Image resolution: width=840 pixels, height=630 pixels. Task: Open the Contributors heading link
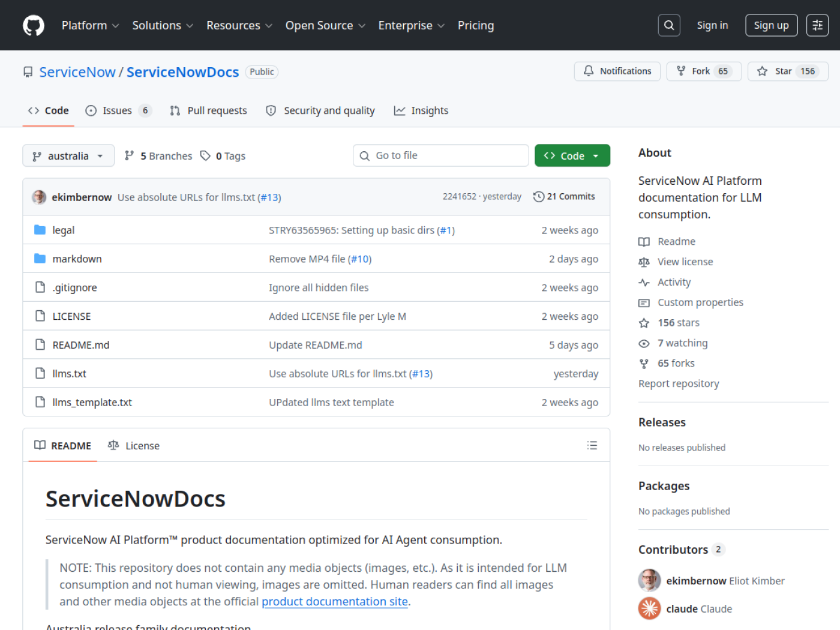682,550
